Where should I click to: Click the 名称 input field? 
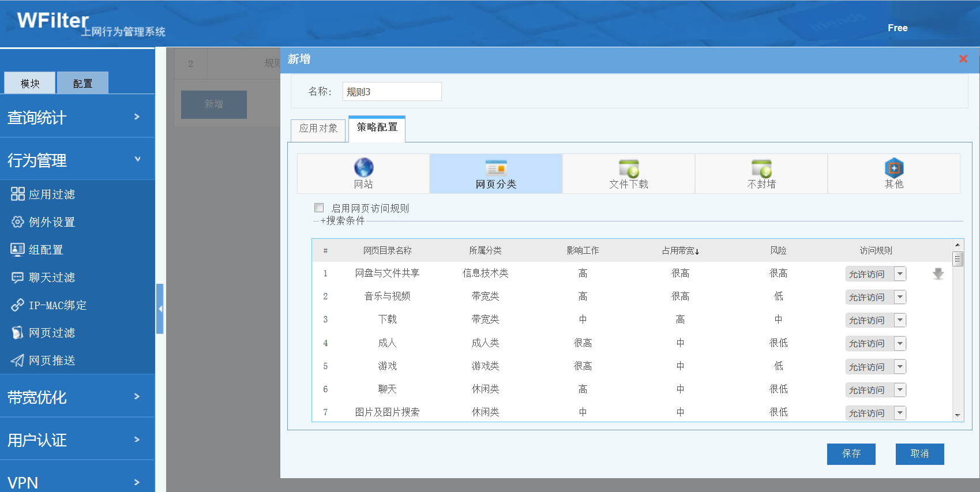click(x=392, y=92)
